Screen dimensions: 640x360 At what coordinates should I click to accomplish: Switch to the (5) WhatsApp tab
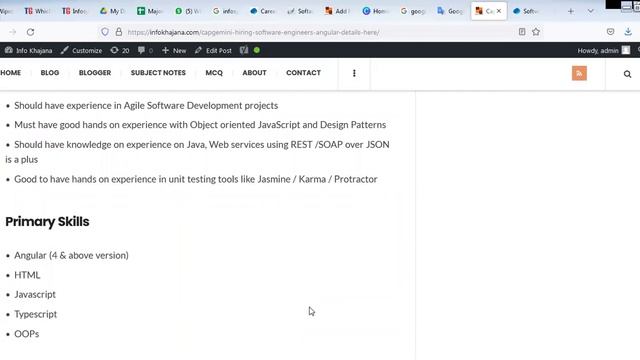(188, 11)
